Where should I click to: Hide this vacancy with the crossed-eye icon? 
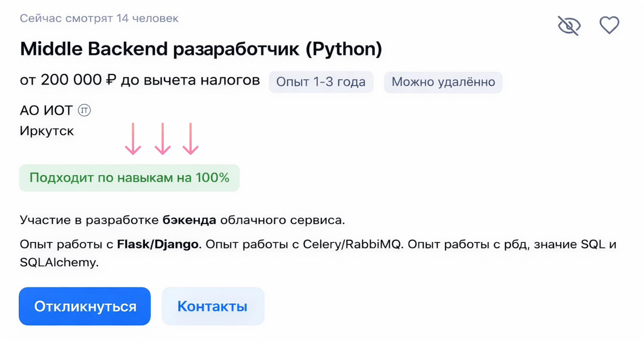tap(569, 25)
